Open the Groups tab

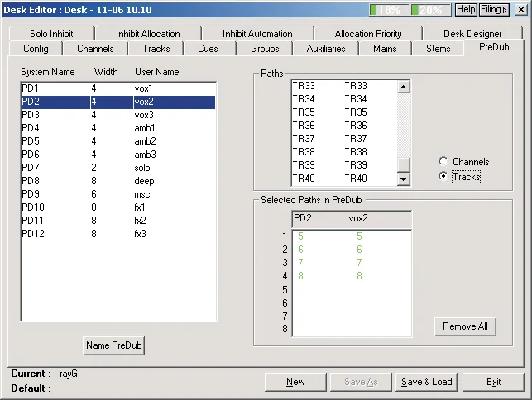265,49
